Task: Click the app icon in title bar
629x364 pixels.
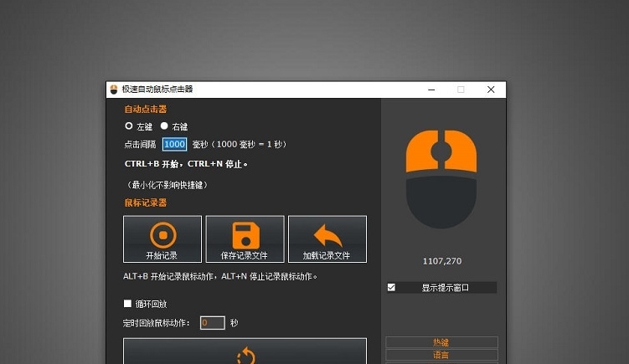Action: pyautogui.click(x=114, y=90)
